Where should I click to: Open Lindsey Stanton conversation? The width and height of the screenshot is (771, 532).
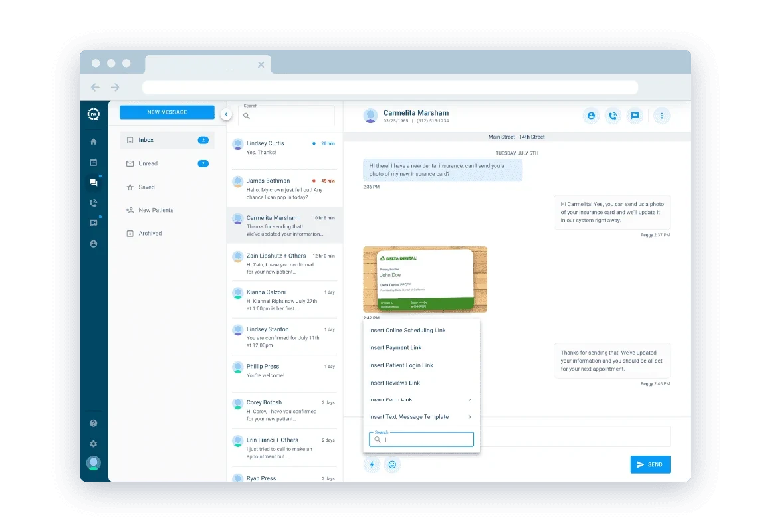284,337
